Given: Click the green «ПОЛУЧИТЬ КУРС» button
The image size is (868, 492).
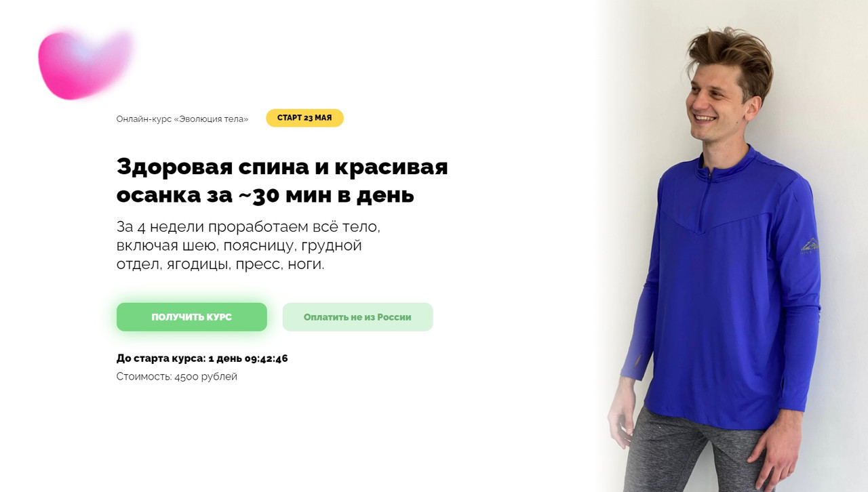Looking at the screenshot, I should coord(192,317).
